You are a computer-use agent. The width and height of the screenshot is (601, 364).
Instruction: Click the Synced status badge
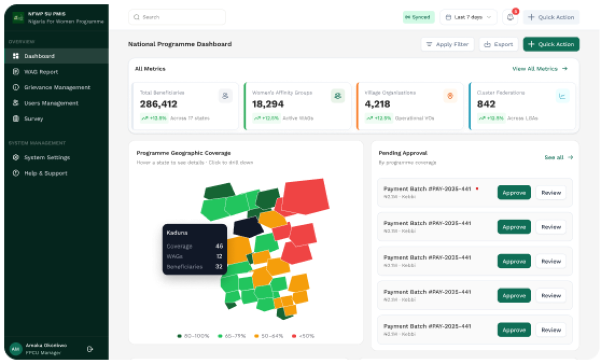tap(418, 17)
